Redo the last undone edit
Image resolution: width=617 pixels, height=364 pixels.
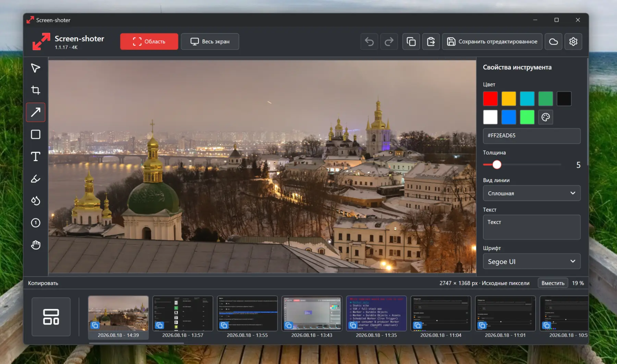coord(389,41)
